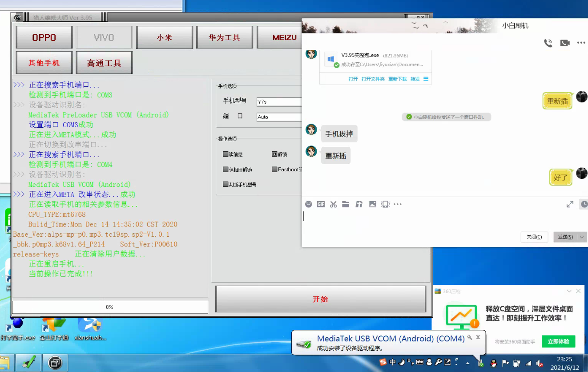Click 发送(S) to send the message
Viewport: 588px width, 372px height.
[565, 237]
